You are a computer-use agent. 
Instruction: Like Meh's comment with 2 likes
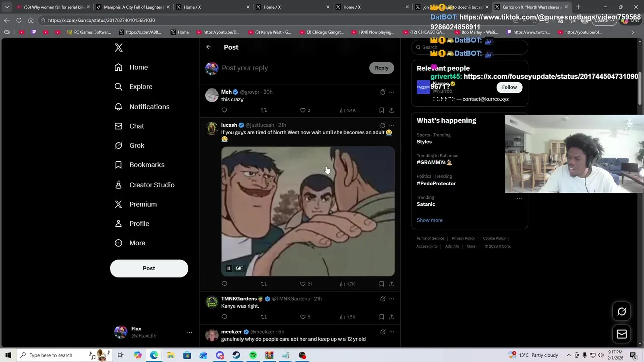coord(305,110)
